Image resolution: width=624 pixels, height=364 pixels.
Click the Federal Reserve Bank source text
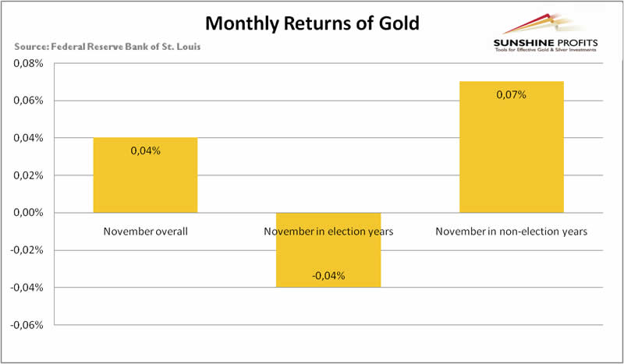click(108, 47)
